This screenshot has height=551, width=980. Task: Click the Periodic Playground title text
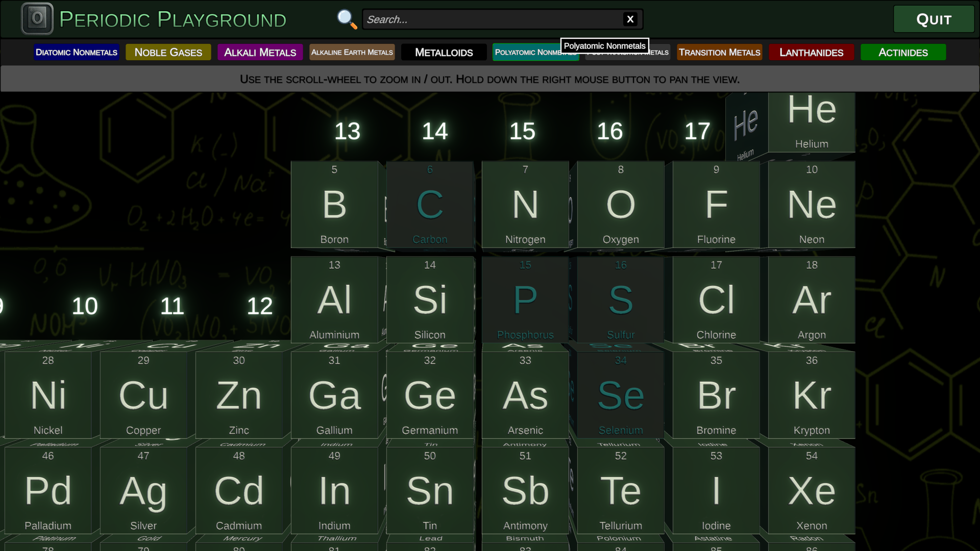173,19
